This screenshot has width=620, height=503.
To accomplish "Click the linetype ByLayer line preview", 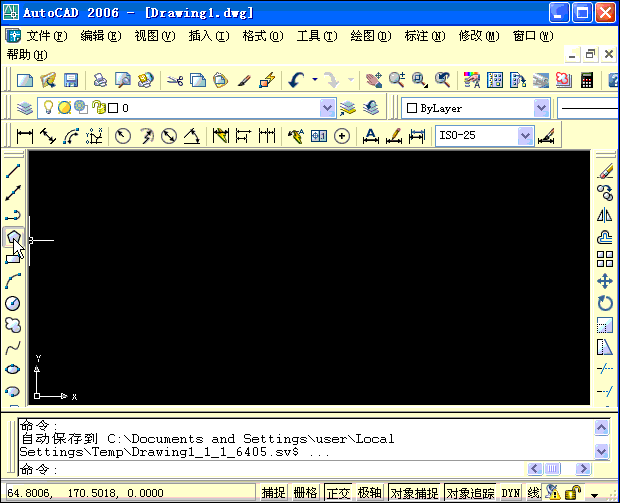I will tap(588, 108).
